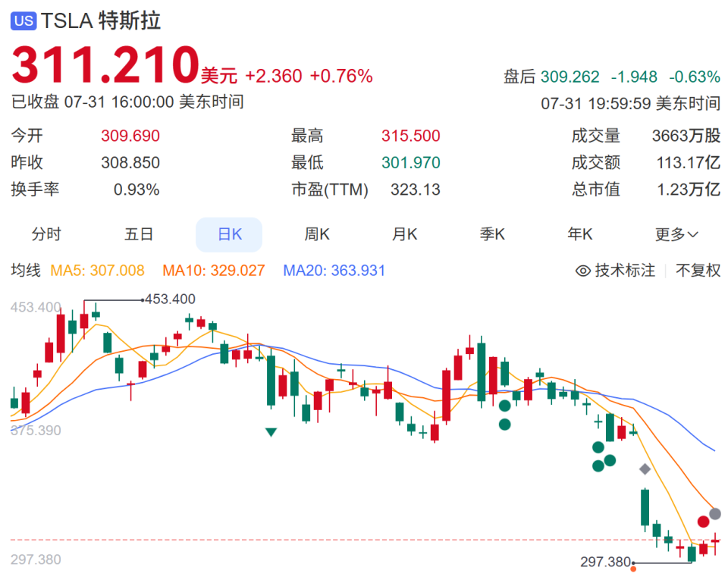Click the 297.380 low-point callout label

(x=605, y=562)
